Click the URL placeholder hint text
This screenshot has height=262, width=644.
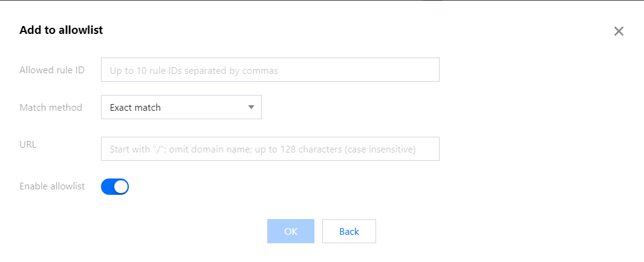coord(262,149)
